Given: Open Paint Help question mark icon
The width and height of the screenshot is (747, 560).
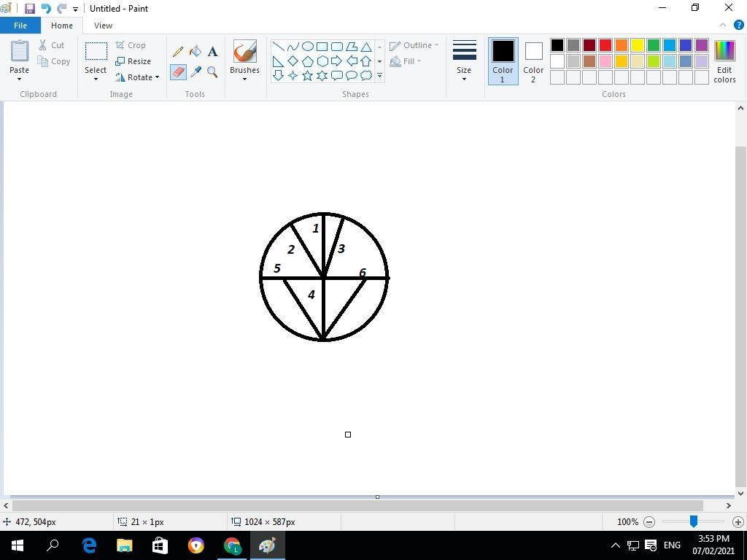Looking at the screenshot, I should (x=739, y=26).
